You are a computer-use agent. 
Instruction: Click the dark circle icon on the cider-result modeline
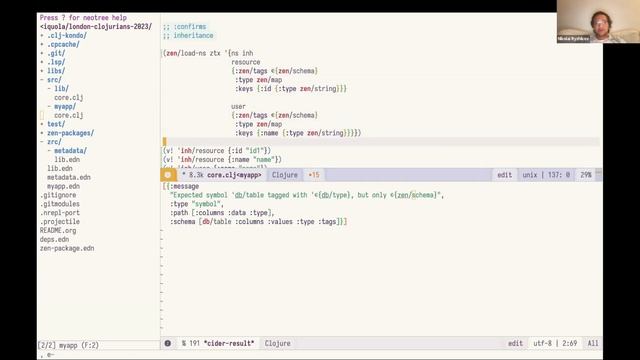(x=168, y=344)
